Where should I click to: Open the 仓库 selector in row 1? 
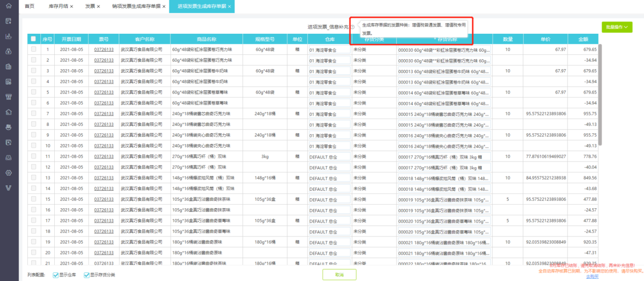click(329, 50)
